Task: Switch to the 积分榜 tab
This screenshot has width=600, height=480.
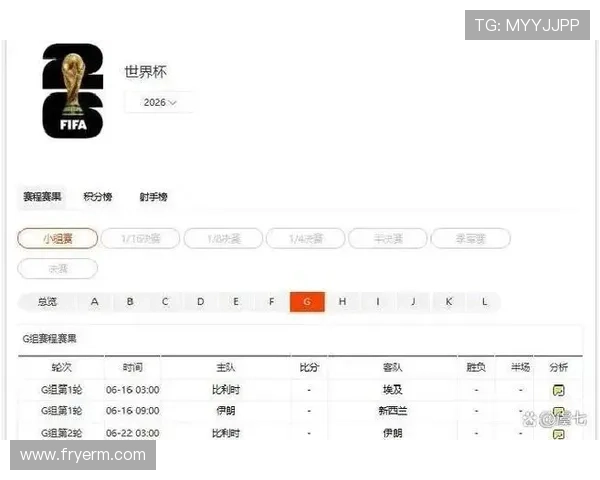Action: 98,197
